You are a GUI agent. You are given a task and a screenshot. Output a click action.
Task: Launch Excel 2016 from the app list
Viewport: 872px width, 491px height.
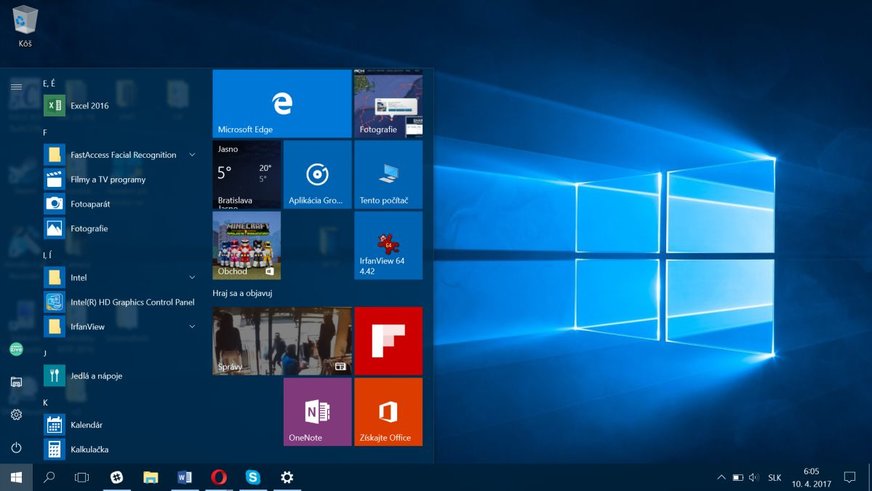pos(89,105)
